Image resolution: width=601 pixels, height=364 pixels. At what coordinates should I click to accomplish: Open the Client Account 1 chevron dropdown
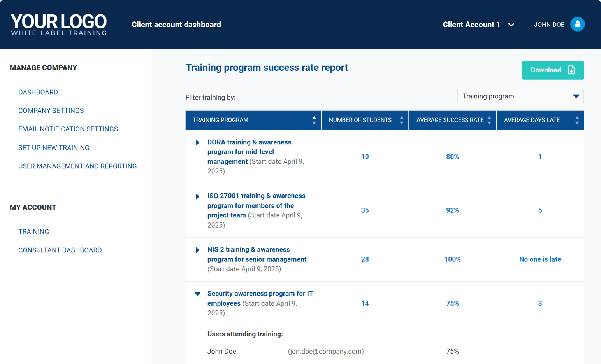click(x=511, y=25)
